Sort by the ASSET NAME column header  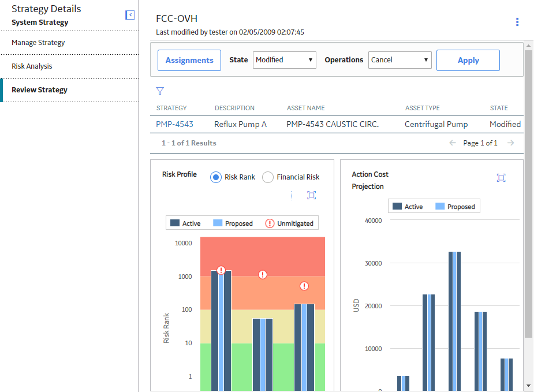306,108
